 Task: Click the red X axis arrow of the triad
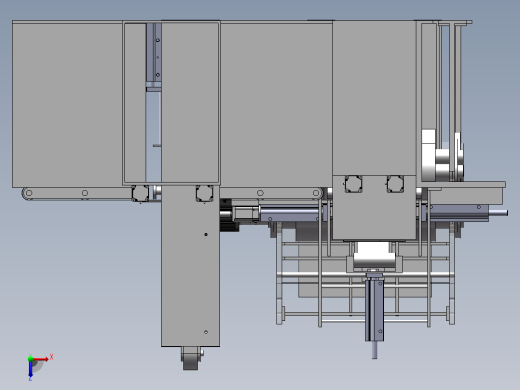tap(41, 359)
